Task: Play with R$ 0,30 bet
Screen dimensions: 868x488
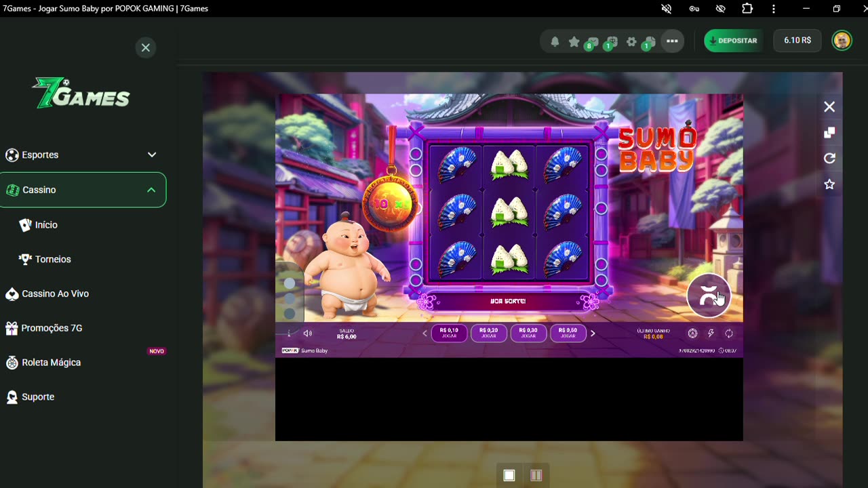Action: [528, 333]
